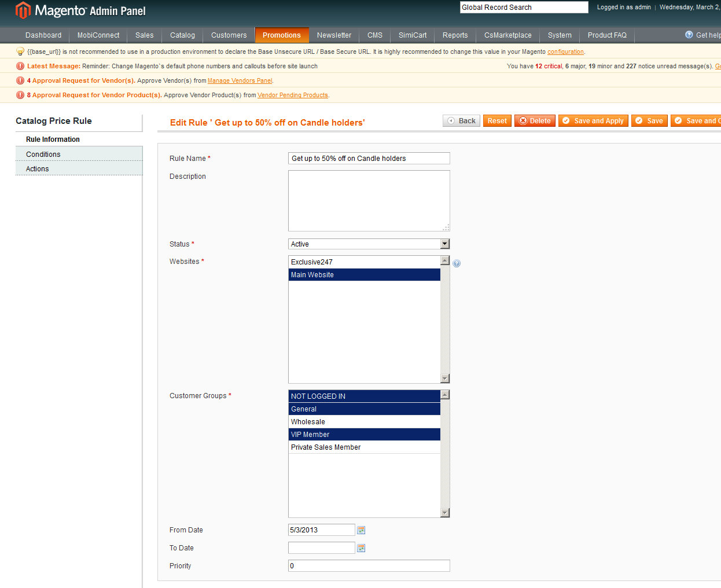Open the Reports menu
This screenshot has height=588, width=721.
(x=455, y=35)
